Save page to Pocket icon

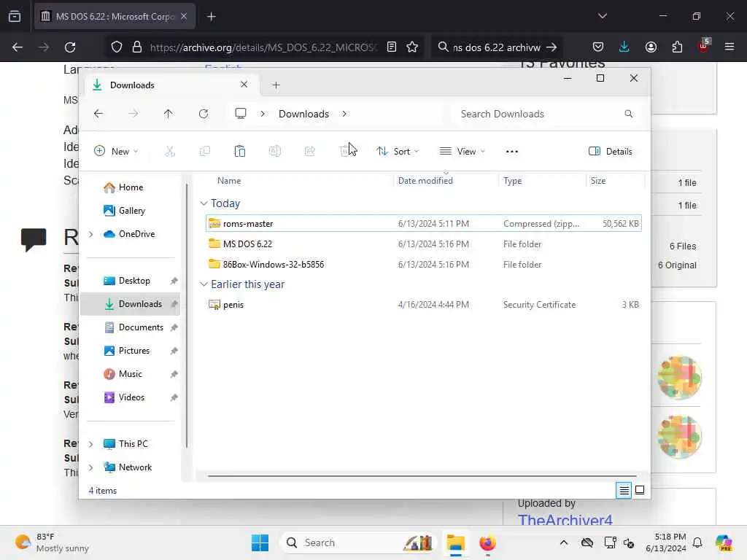(x=598, y=47)
